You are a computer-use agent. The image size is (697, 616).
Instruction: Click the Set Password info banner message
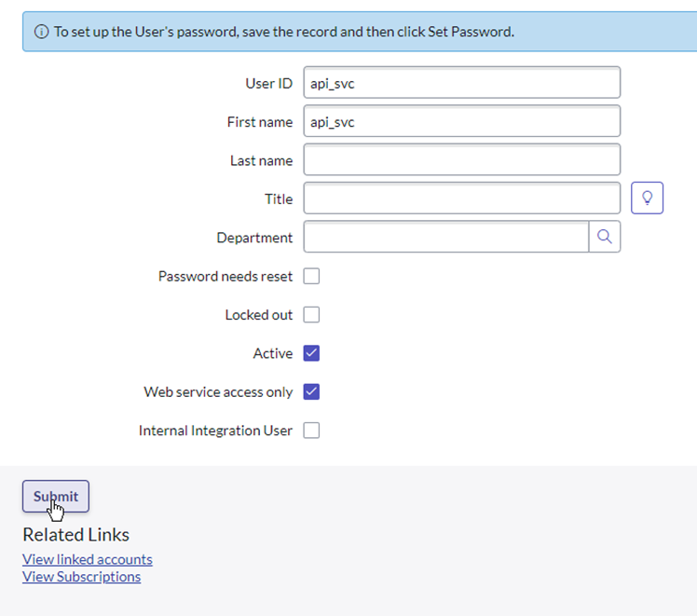pos(284,32)
